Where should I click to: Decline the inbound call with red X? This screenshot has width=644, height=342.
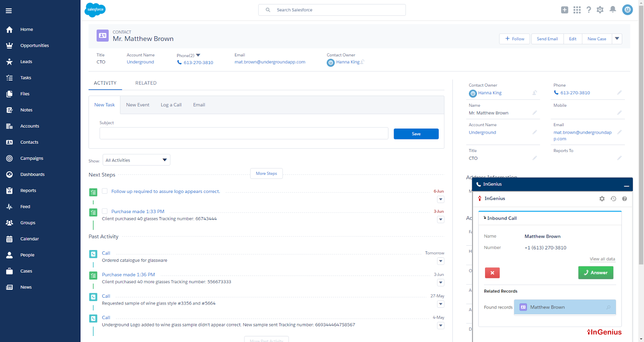point(492,273)
